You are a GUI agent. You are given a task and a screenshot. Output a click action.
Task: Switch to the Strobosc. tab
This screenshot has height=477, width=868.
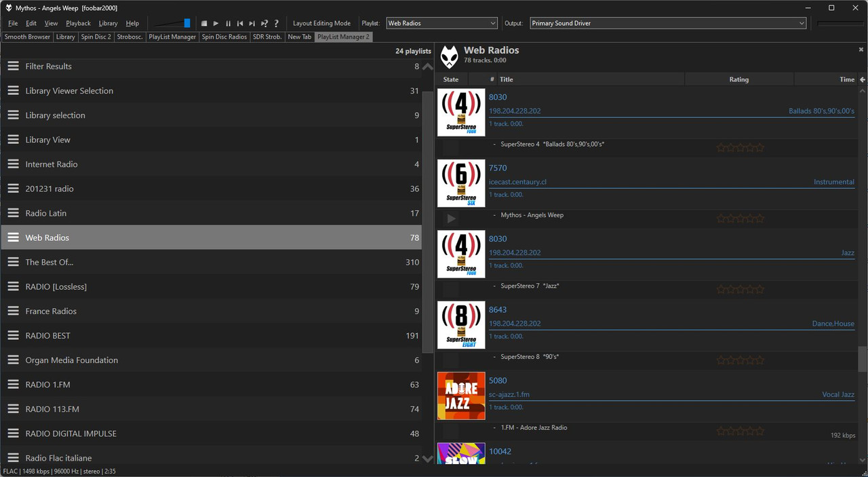pos(130,37)
